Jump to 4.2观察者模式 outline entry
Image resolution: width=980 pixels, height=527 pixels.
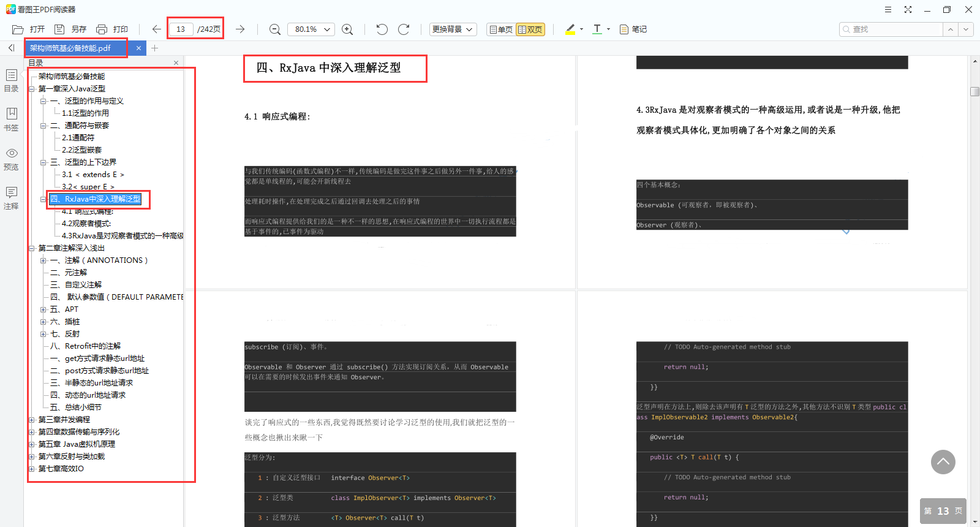(86, 224)
